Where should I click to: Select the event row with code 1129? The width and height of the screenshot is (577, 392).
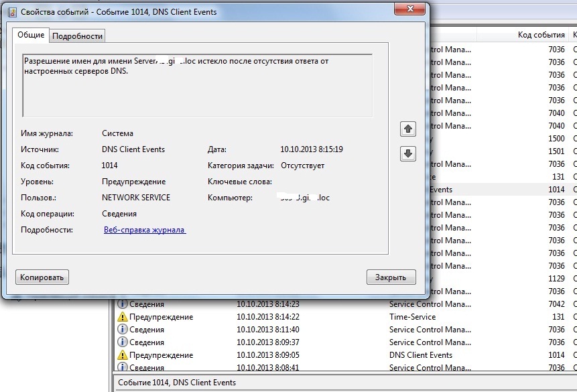tap(503, 279)
